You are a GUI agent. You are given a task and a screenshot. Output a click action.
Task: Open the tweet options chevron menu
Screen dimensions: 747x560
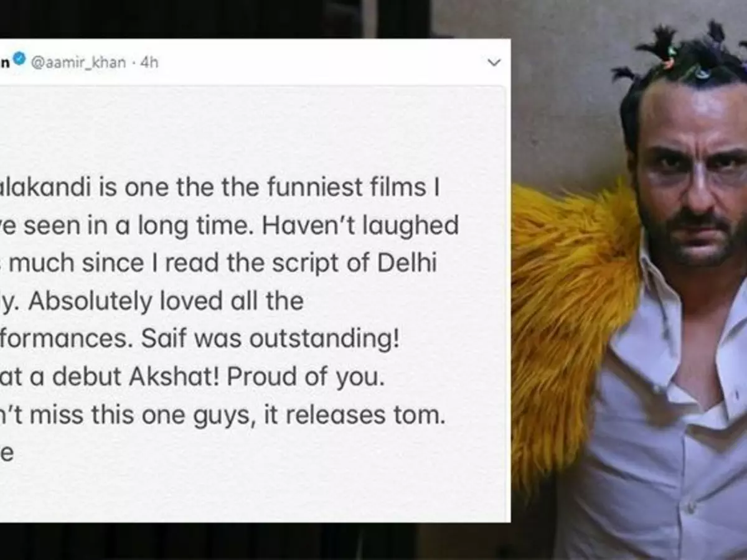tap(494, 62)
